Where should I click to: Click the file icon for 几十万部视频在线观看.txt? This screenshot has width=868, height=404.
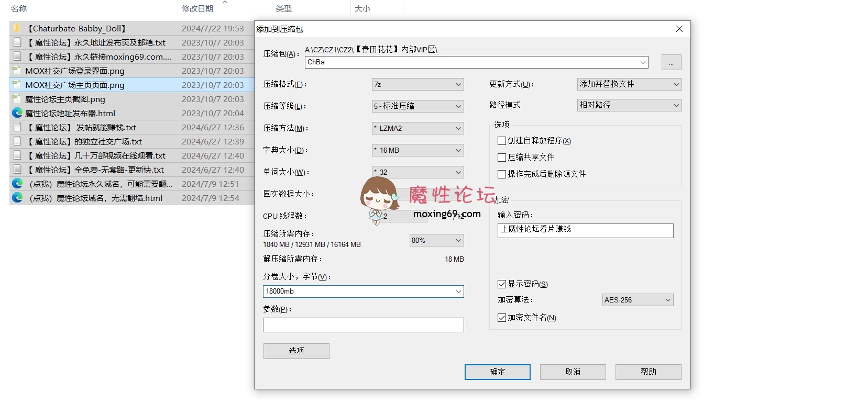17,155
